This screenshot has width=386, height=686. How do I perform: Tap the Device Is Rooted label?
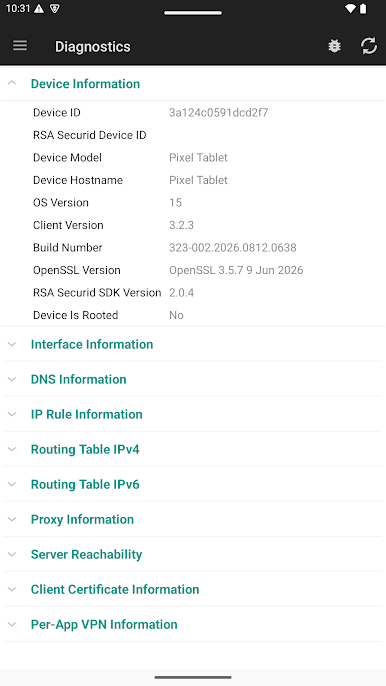[x=76, y=315]
